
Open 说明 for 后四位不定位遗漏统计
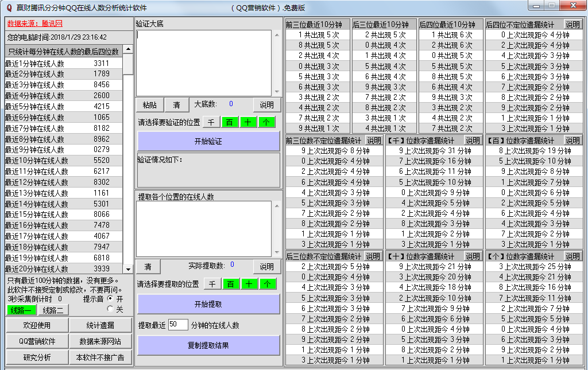(573, 24)
